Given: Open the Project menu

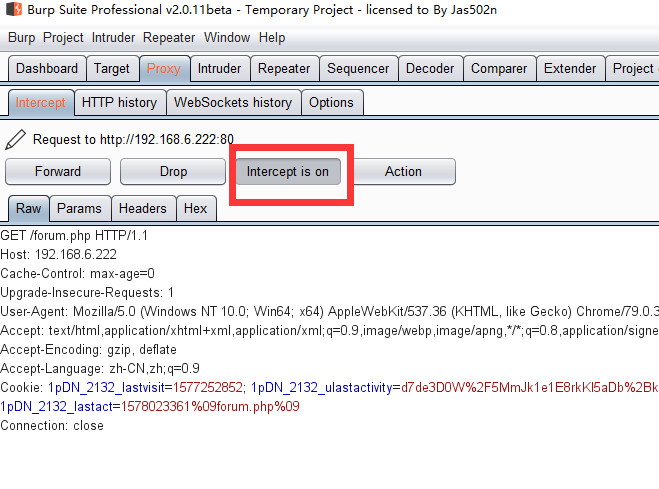Looking at the screenshot, I should point(63,38).
